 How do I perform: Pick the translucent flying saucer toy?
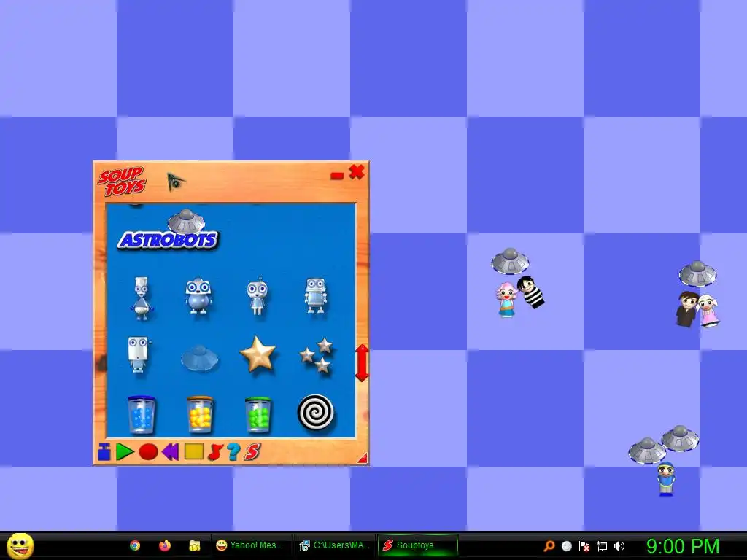tap(200, 357)
